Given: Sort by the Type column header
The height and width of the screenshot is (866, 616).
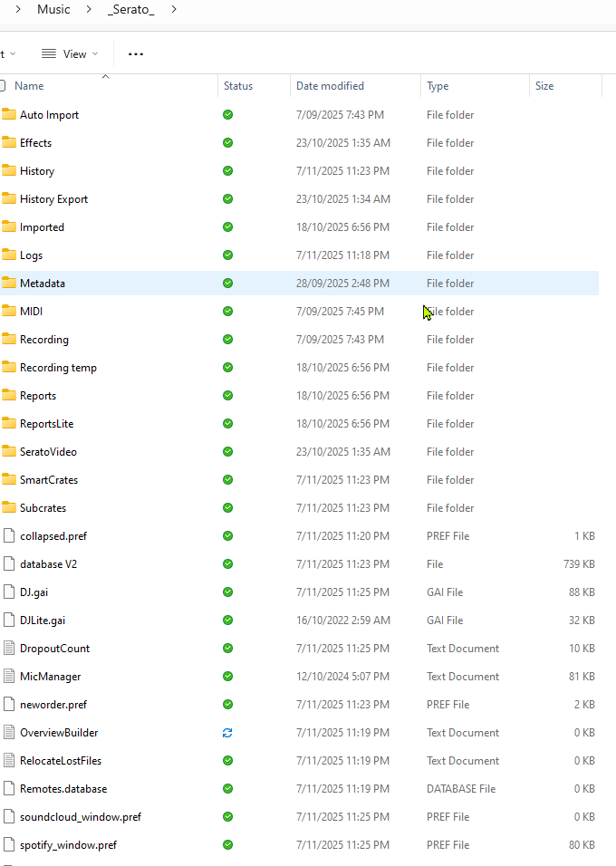Looking at the screenshot, I should click(x=438, y=86).
